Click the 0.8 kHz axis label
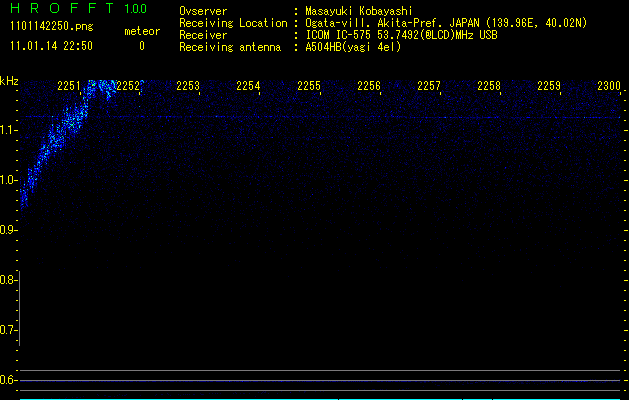The width and height of the screenshot is (629, 400). pyautogui.click(x=8, y=280)
